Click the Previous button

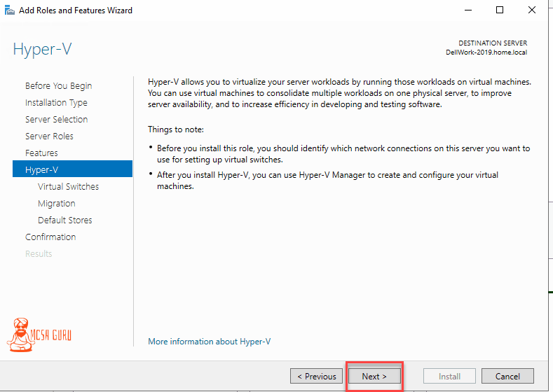316,376
